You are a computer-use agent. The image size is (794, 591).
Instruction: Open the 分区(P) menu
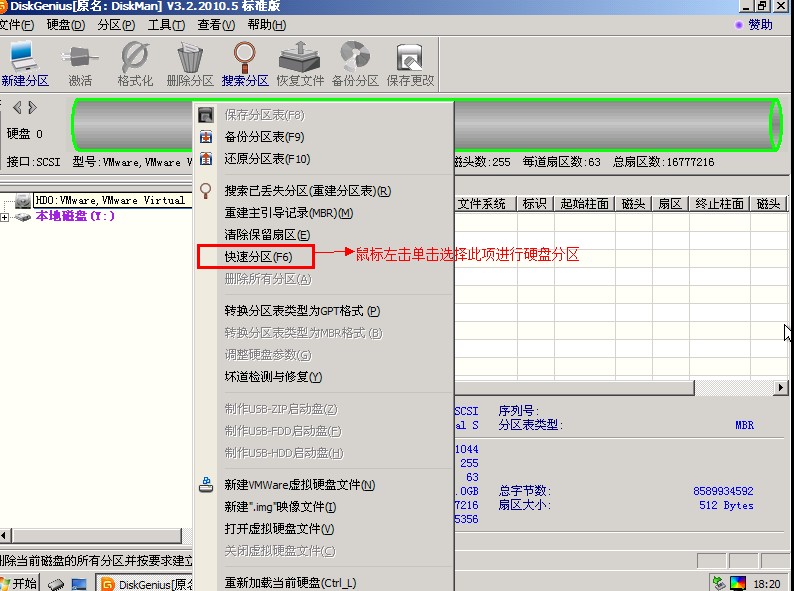point(116,25)
